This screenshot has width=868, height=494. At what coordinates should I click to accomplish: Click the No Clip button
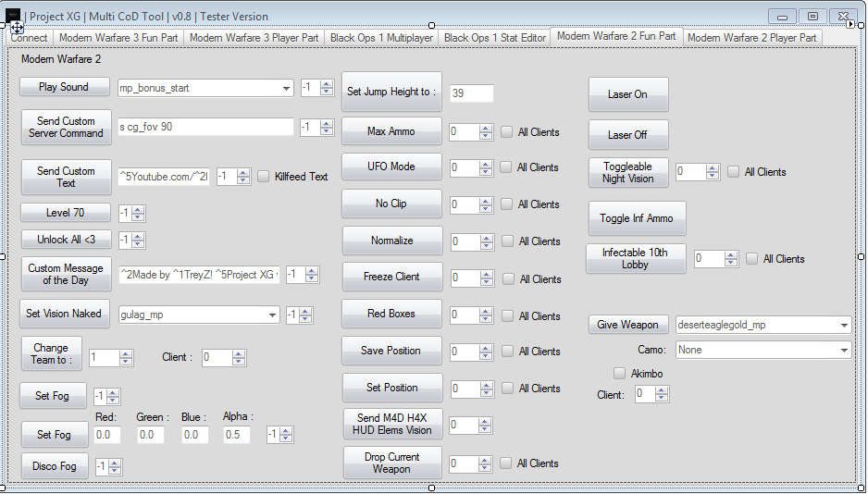pyautogui.click(x=391, y=204)
